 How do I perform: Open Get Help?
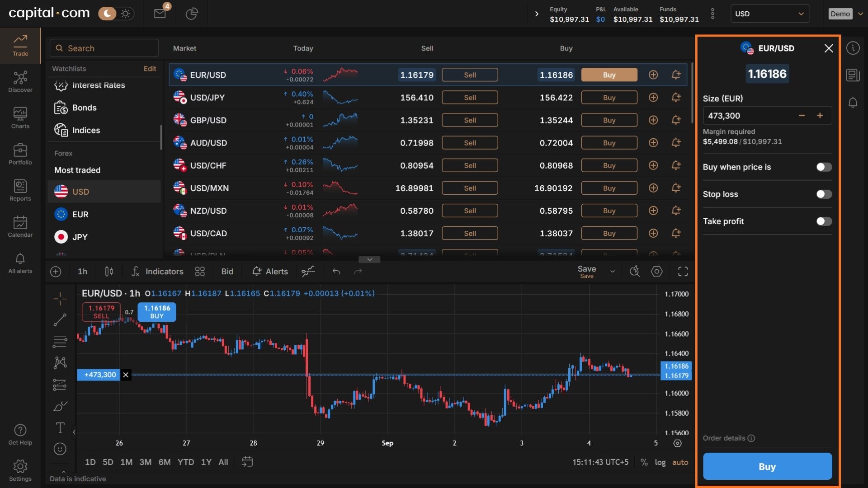(20, 435)
